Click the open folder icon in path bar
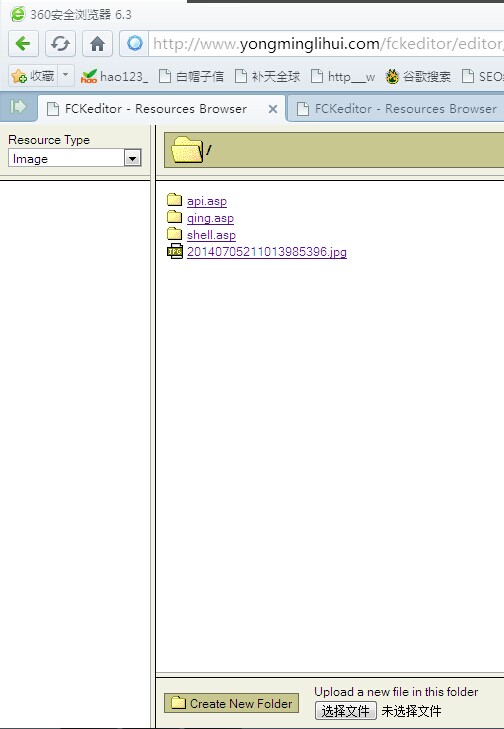 click(187, 149)
